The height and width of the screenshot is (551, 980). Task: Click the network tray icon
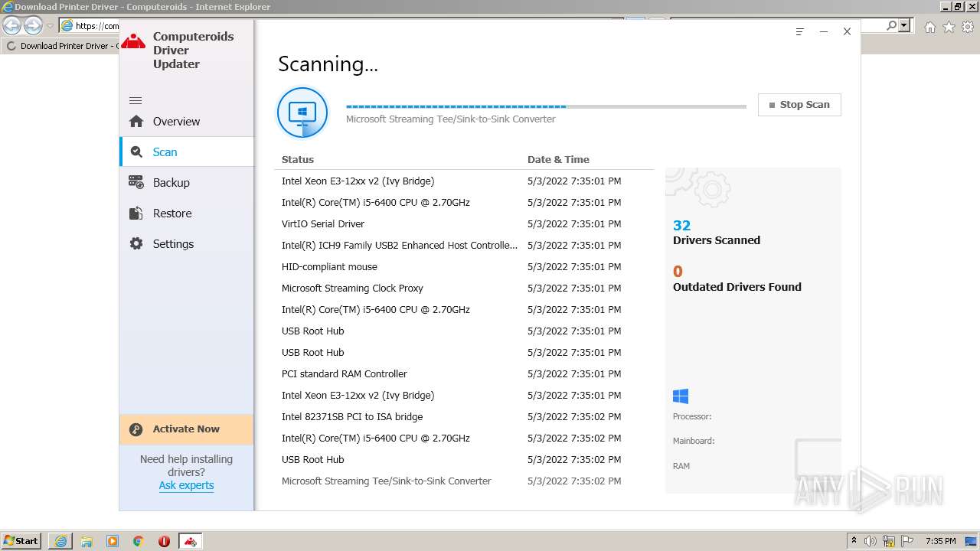889,541
